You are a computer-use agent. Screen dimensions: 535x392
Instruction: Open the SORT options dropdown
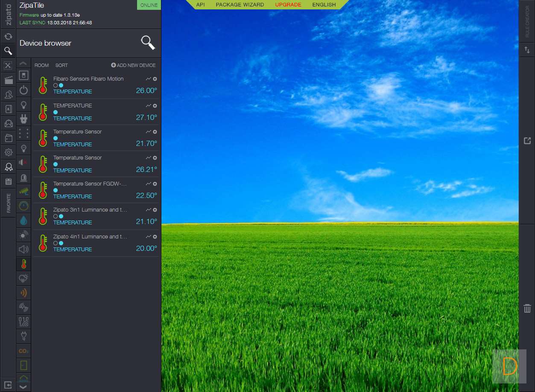point(61,65)
